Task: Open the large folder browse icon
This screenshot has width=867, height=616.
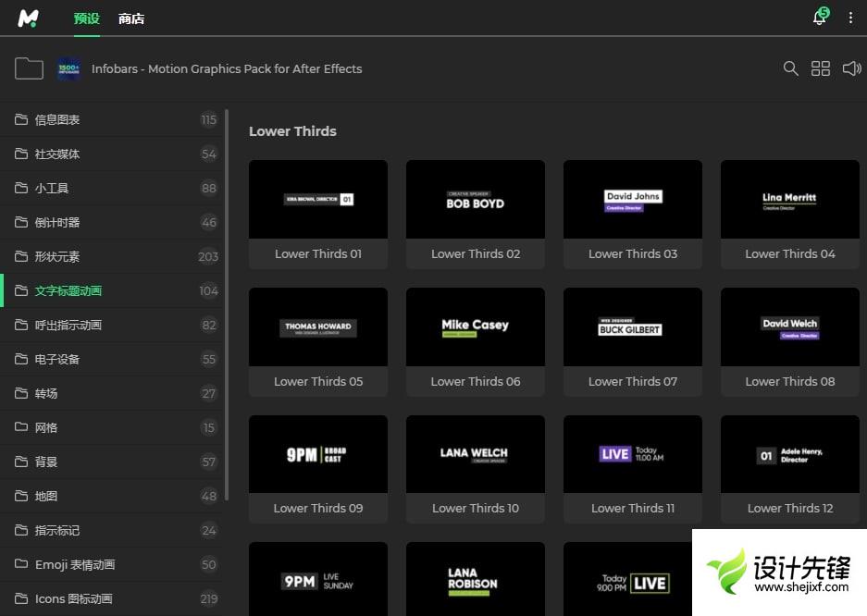Action: [29, 68]
